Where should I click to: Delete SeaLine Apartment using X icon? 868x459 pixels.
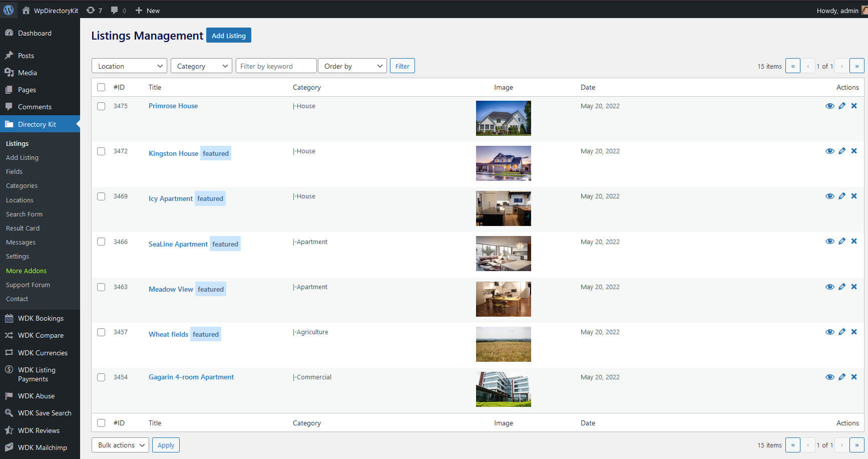point(854,241)
